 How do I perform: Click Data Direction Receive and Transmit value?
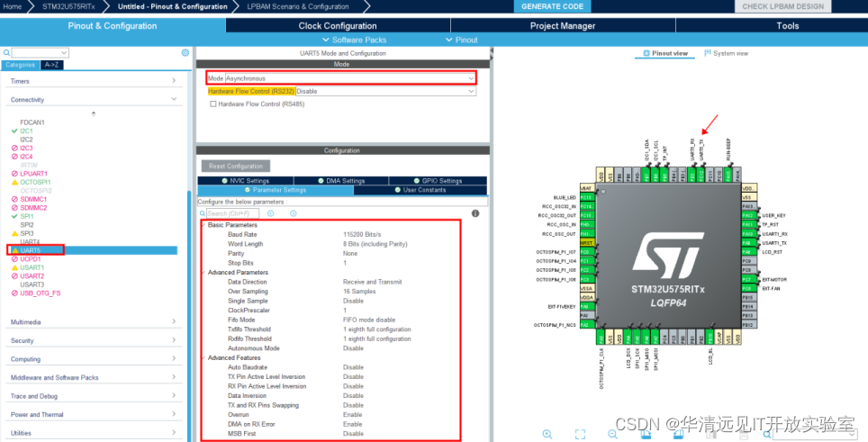coord(372,282)
